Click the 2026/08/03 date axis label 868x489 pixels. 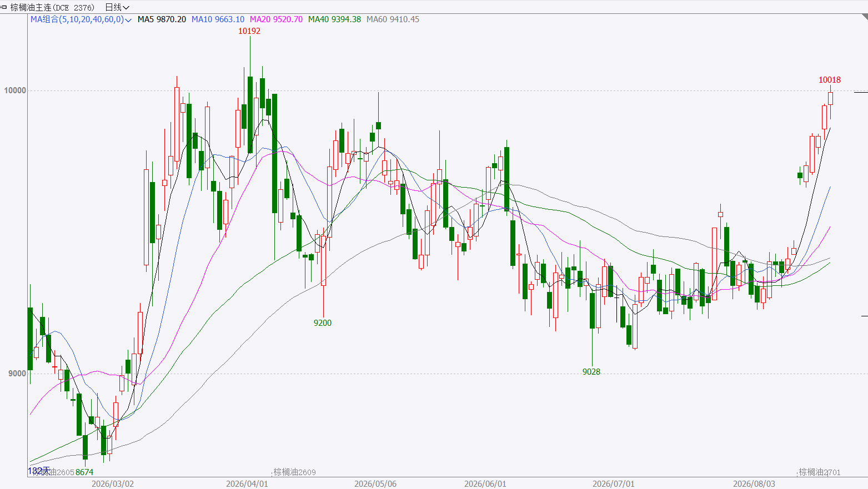pos(754,484)
